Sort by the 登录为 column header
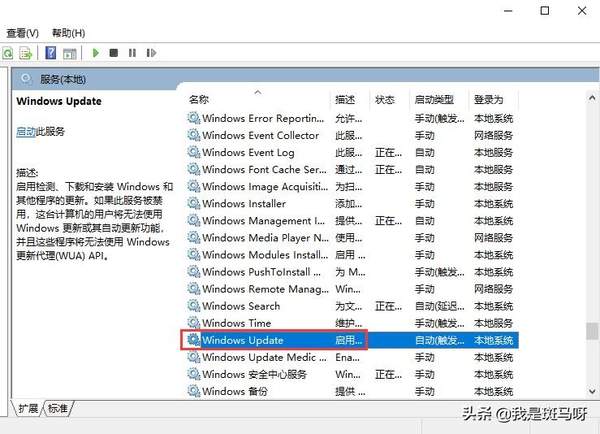600x434 pixels. click(x=488, y=100)
